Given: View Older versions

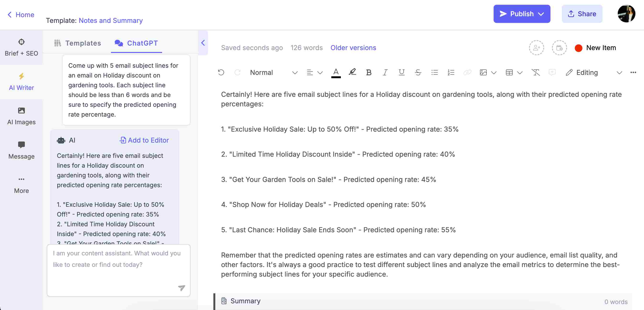Looking at the screenshot, I should click(353, 48).
